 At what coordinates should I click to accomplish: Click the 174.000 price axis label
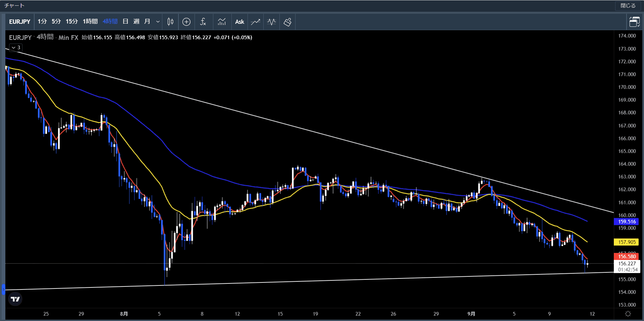(627, 36)
